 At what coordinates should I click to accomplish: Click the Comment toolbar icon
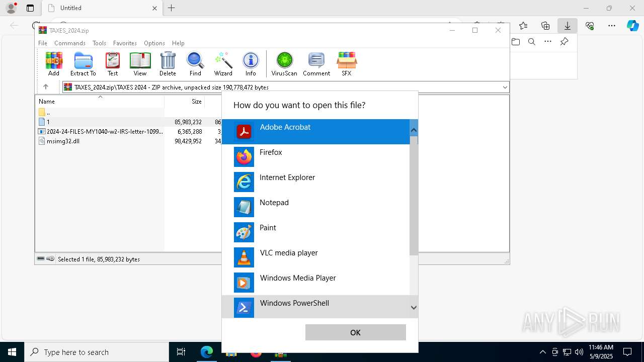pos(316,64)
